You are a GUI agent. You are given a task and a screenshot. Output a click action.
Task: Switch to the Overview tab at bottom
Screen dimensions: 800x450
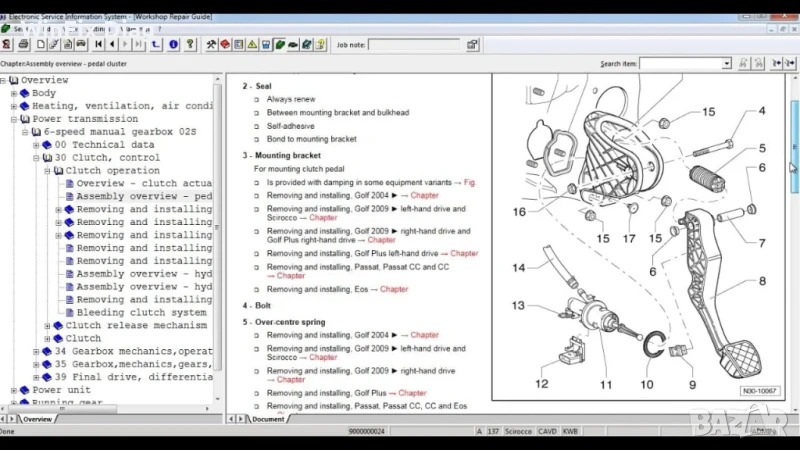point(36,419)
